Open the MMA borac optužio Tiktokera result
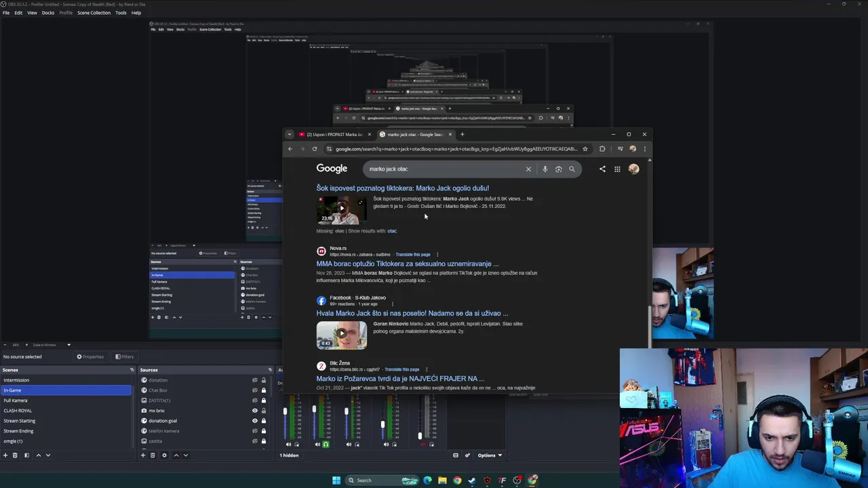 [x=407, y=264]
